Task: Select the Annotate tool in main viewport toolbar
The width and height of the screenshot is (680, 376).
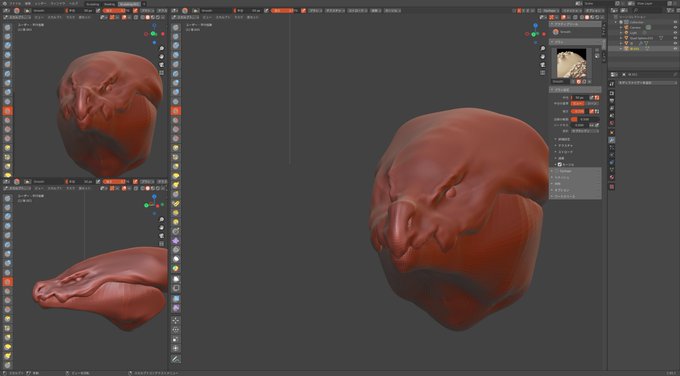Action: pos(176,359)
